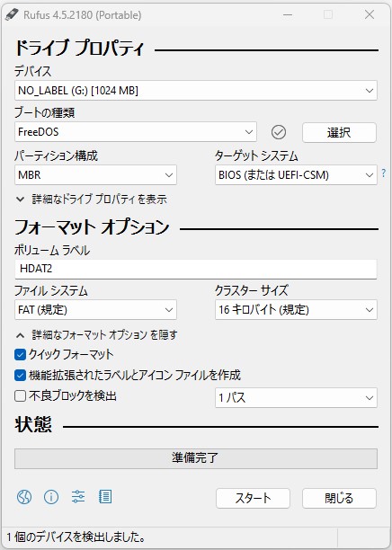Screen dimensions: 392x550
Task: Show the log icon
Action: pyautogui.click(x=105, y=497)
